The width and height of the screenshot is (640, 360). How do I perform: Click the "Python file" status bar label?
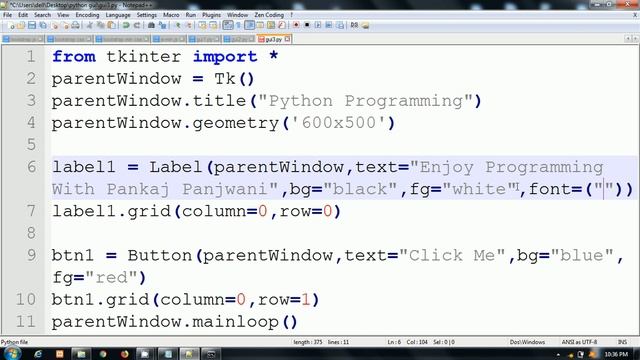point(14,342)
